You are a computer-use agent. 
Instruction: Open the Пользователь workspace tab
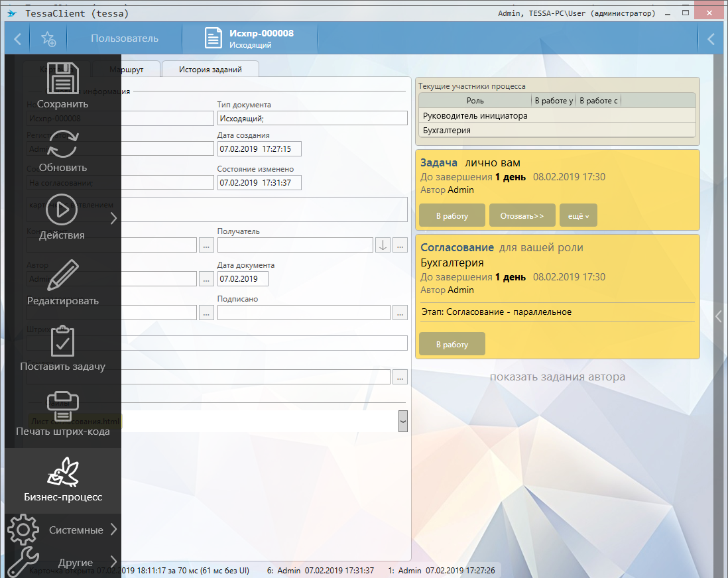pos(125,38)
